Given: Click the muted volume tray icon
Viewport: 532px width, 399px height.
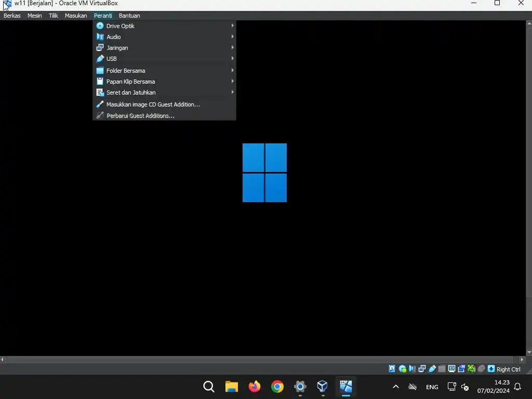Looking at the screenshot, I should click(x=465, y=387).
